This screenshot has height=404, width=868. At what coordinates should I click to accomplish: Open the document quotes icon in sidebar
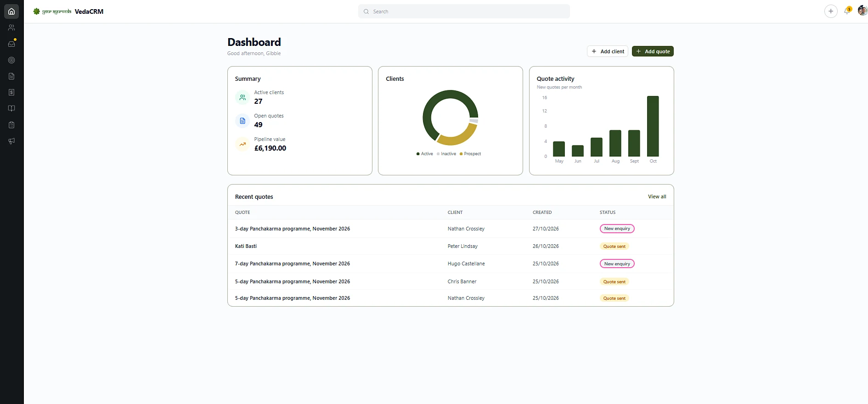[x=11, y=76]
